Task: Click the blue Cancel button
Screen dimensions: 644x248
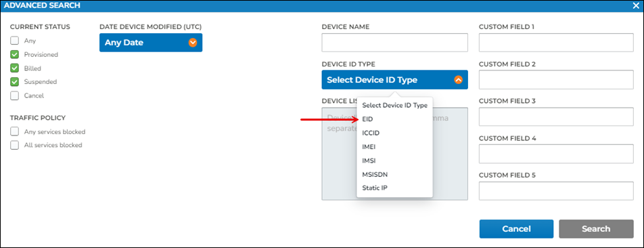Action: click(x=516, y=228)
